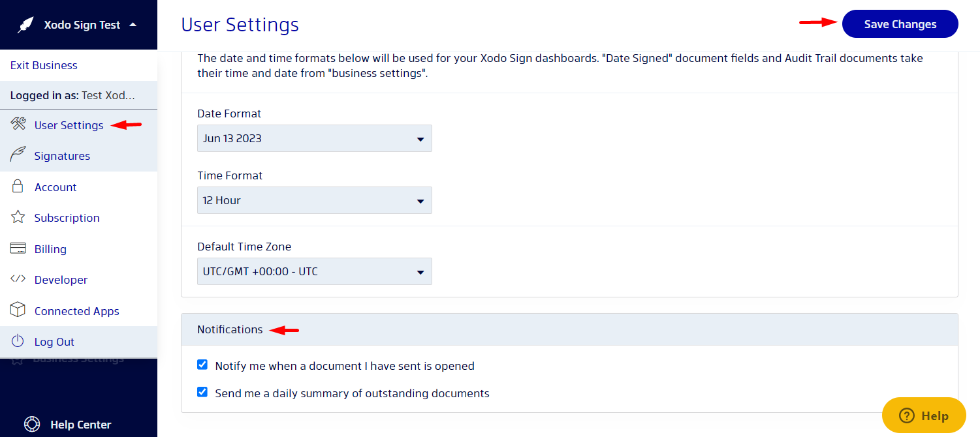
Task: Click the Help Center lifebuoy icon
Action: [x=32, y=424]
